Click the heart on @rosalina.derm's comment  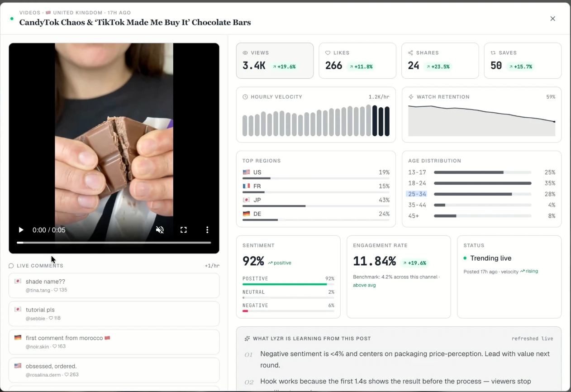coord(66,375)
